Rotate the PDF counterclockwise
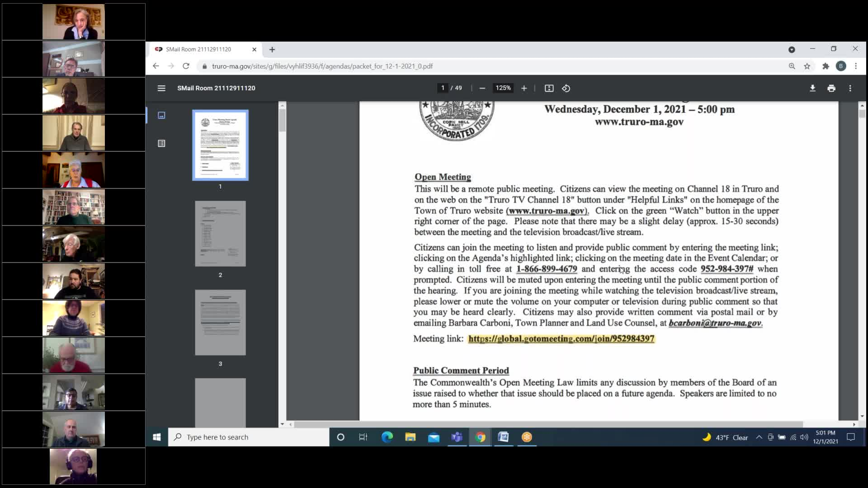The image size is (868, 488). point(566,88)
